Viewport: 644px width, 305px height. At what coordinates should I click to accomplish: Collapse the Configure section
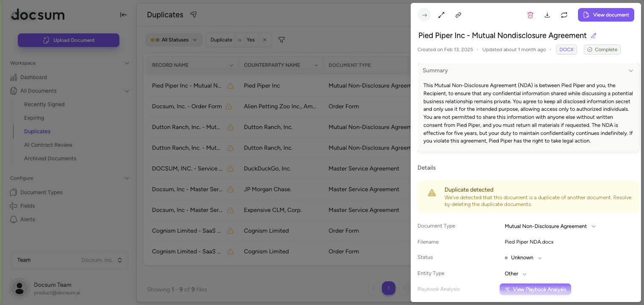127,179
